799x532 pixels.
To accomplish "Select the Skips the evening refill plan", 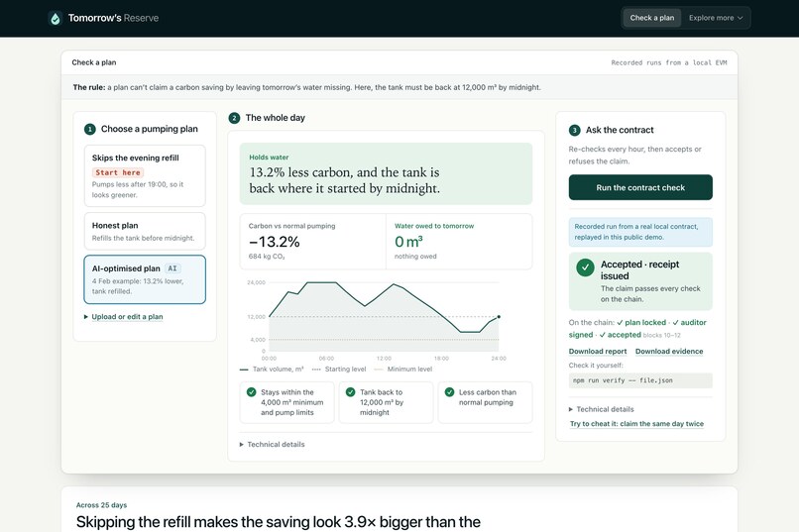I will point(145,175).
